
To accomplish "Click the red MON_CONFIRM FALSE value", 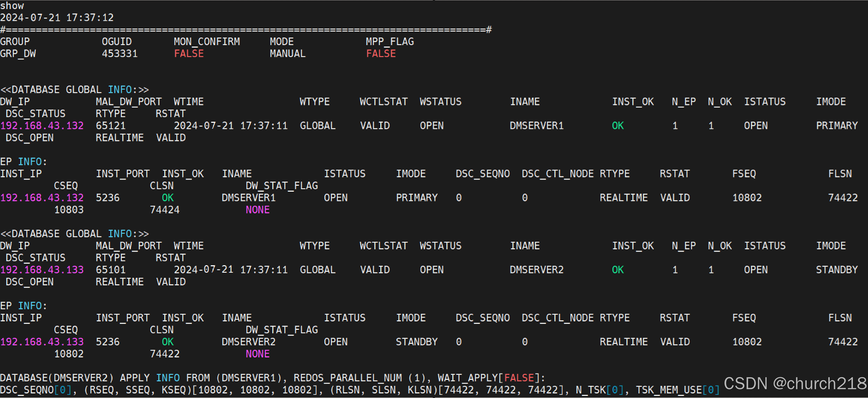I will 189,54.
